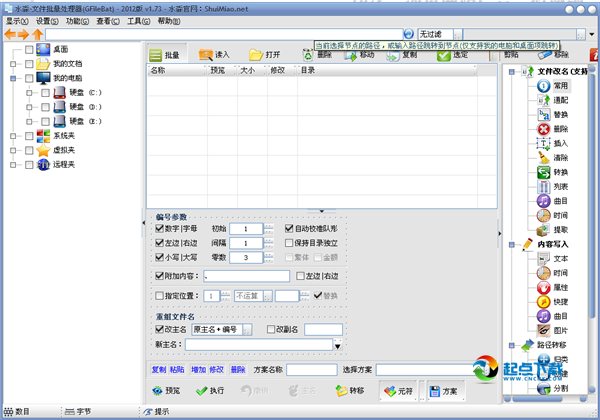This screenshot has height=420, width=600.
Task: Open the 原主名+编号 dropdown
Action: click(x=247, y=329)
